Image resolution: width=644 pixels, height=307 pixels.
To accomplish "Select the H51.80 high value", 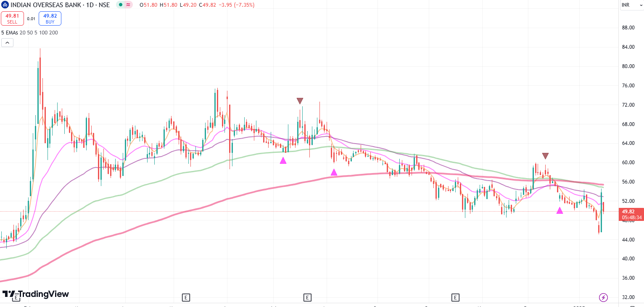I will pyautogui.click(x=168, y=5).
